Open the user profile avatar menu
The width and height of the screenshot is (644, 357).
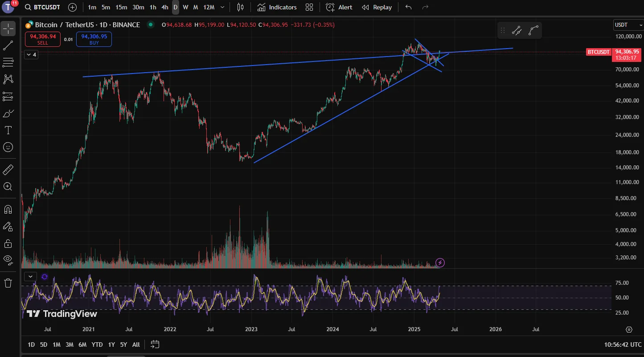[x=9, y=7]
